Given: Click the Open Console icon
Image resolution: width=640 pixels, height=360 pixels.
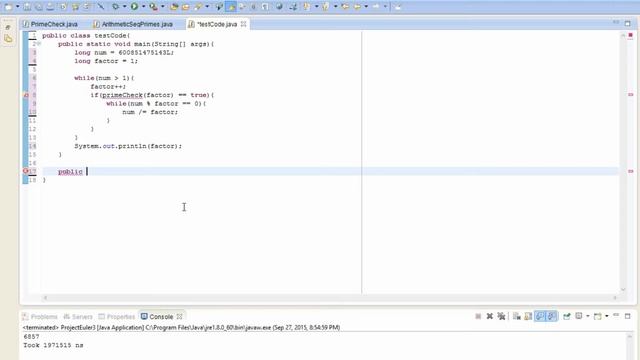Looking at the screenshot, I should 598,316.
